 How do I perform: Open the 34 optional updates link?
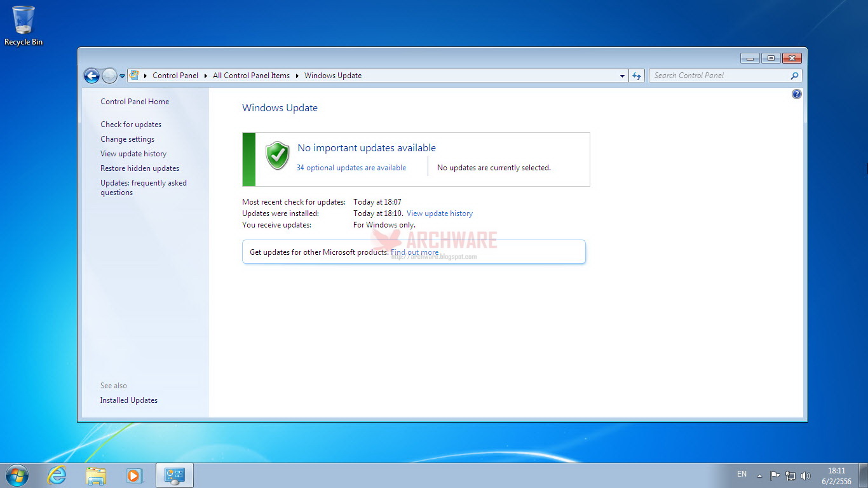[351, 167]
